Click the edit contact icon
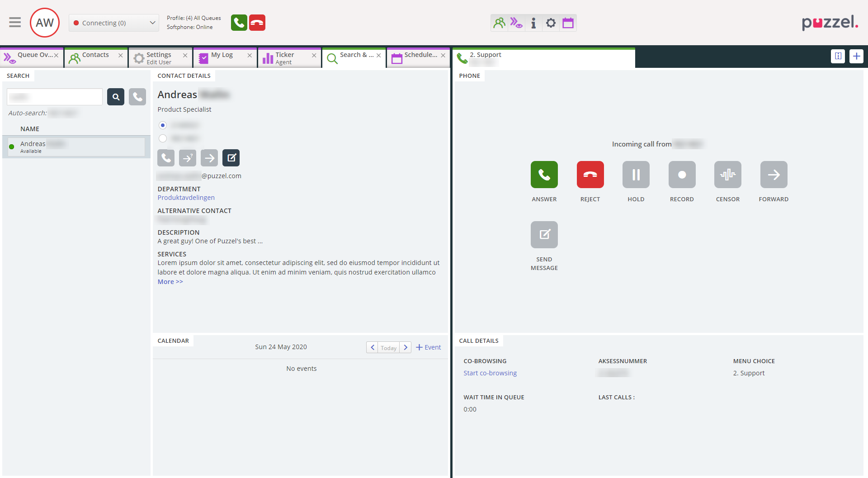868x478 pixels. [231, 158]
